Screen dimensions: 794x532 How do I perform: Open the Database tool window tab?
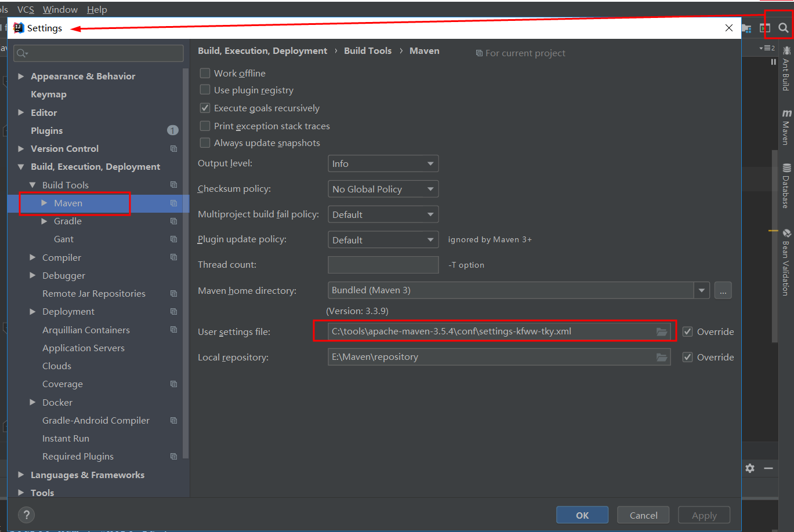click(x=786, y=186)
